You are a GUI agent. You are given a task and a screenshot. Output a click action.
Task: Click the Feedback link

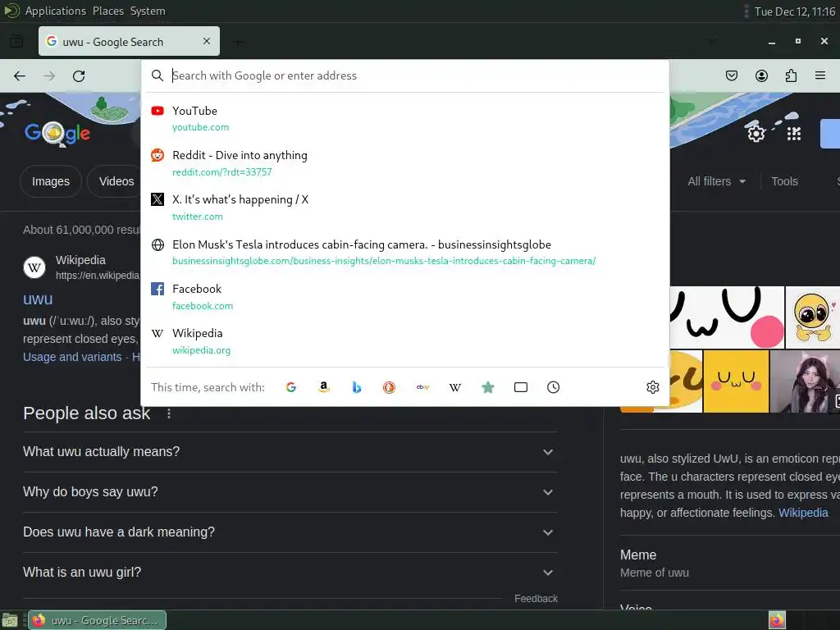coord(536,598)
